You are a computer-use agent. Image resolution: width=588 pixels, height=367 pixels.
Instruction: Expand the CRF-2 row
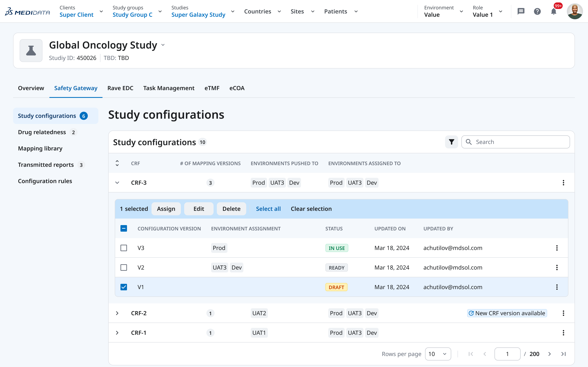coord(117,313)
